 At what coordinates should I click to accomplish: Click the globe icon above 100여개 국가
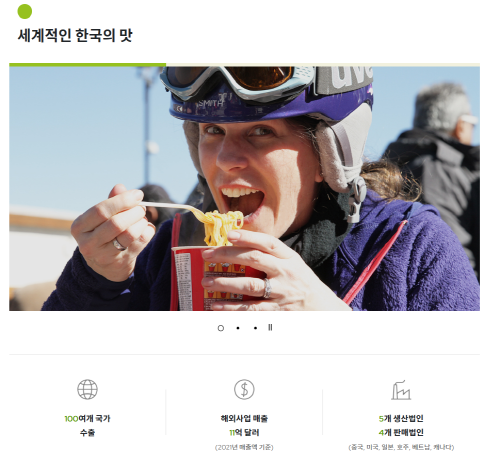click(x=87, y=389)
